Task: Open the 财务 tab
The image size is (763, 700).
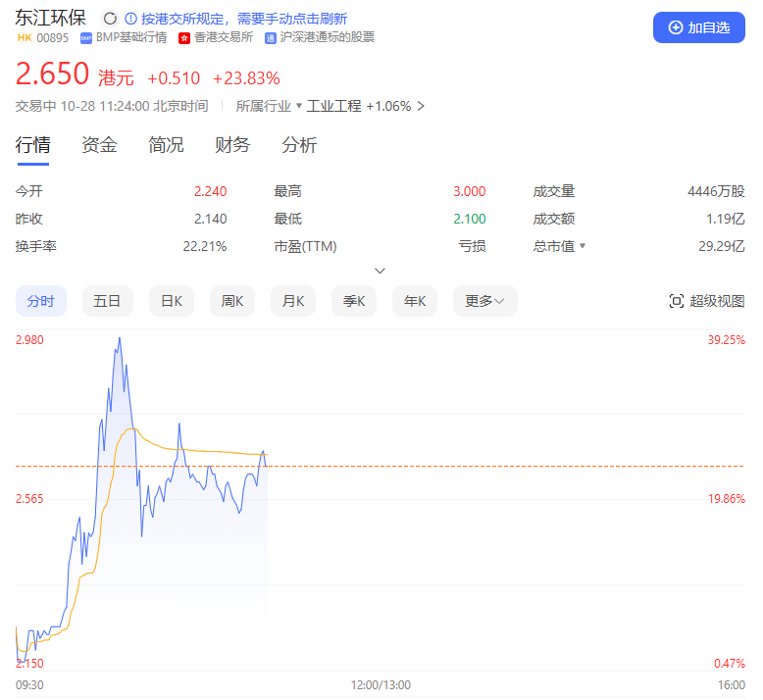Action: coord(232,145)
